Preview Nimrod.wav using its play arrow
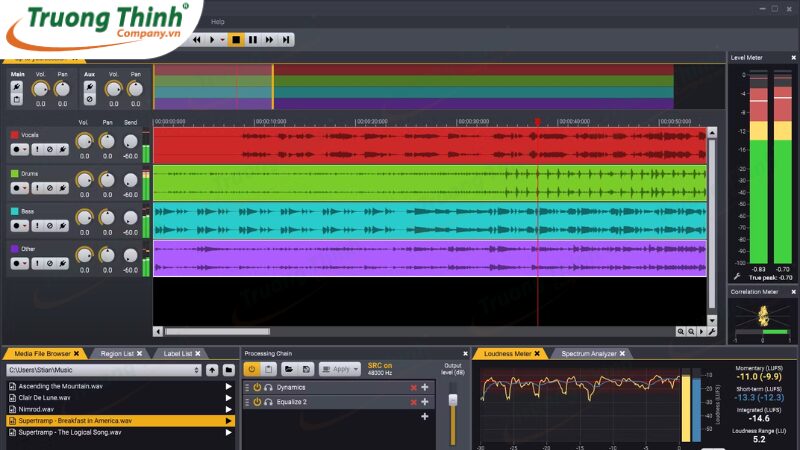Image resolution: width=800 pixels, height=450 pixels. pos(229,409)
